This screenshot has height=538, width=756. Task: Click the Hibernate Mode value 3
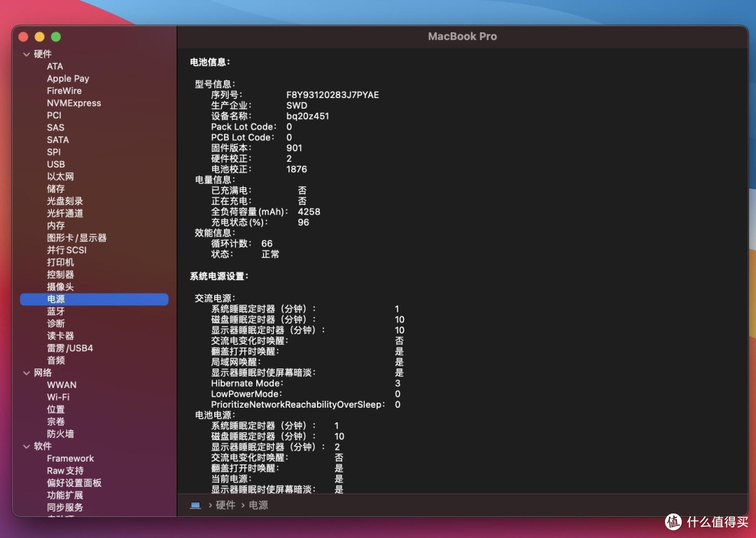click(x=398, y=384)
